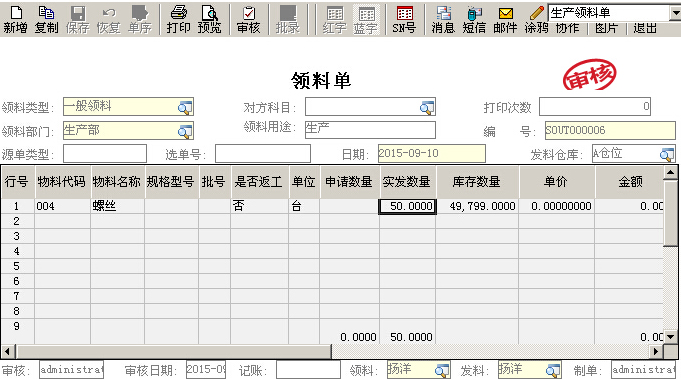Screen dimensions: 681x380
Task: Select cell 螺丝 in row 1
Action: pyautogui.click(x=117, y=206)
